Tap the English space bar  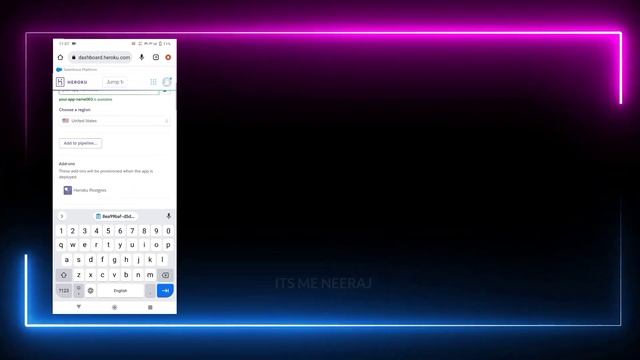click(x=120, y=291)
